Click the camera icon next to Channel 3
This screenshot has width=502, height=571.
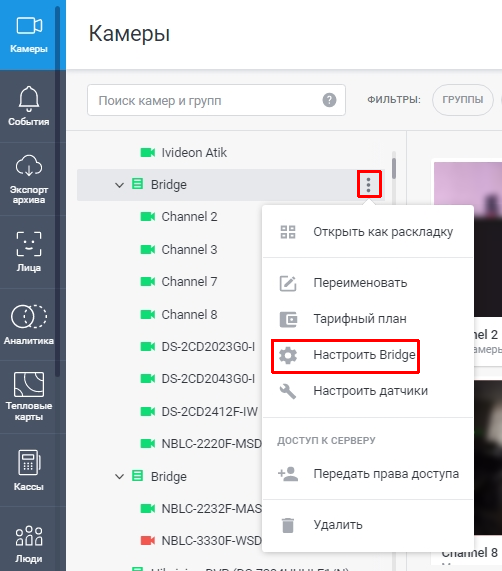(x=148, y=249)
